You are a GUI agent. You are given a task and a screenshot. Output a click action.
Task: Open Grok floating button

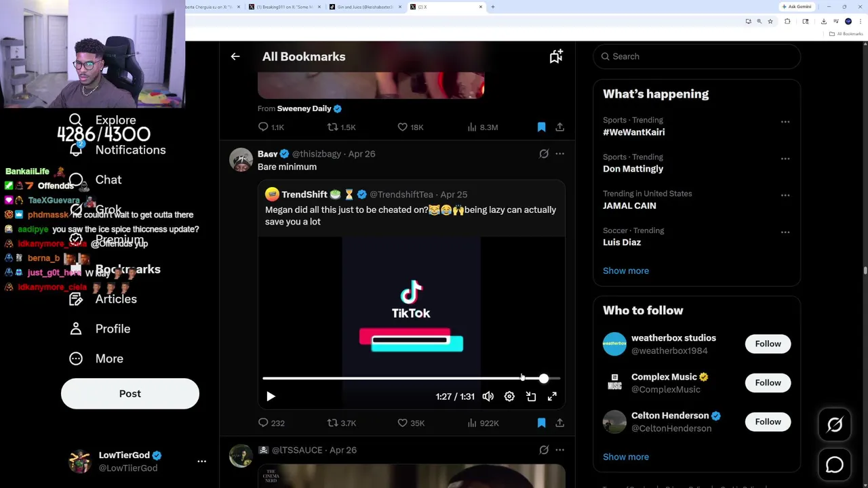coord(835,425)
